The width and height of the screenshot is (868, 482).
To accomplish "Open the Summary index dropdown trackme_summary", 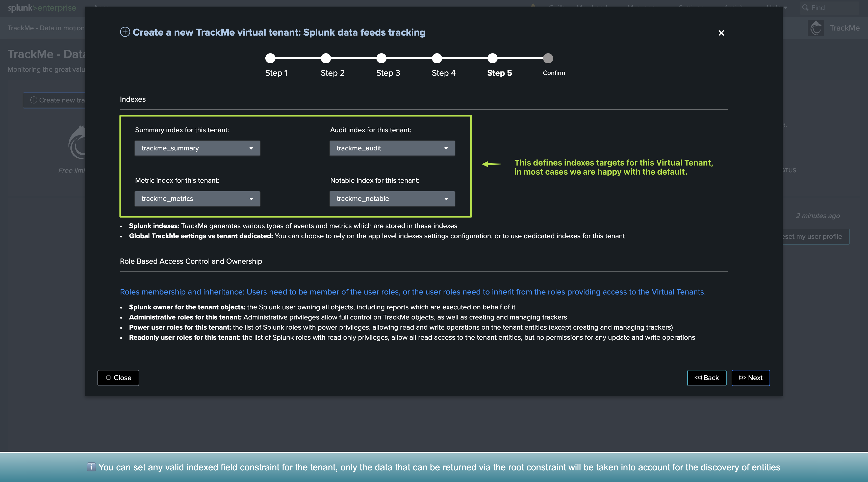I will click(197, 148).
